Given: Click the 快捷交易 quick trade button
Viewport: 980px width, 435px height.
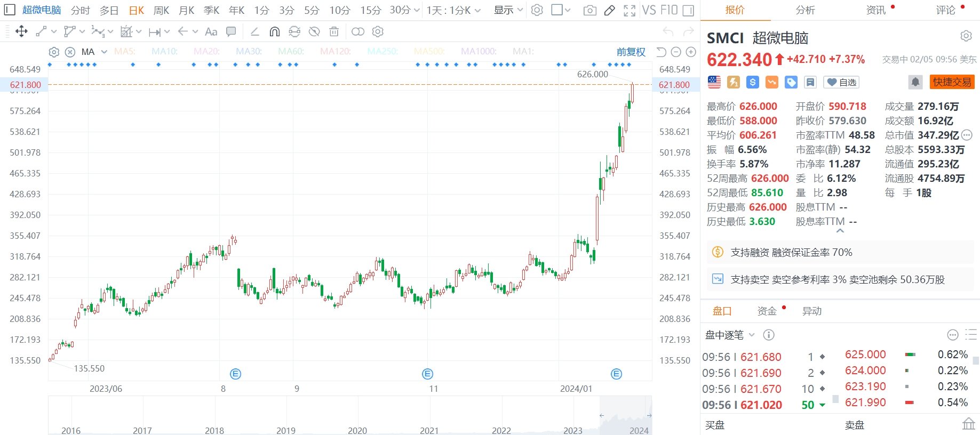Looking at the screenshot, I should click(x=952, y=82).
